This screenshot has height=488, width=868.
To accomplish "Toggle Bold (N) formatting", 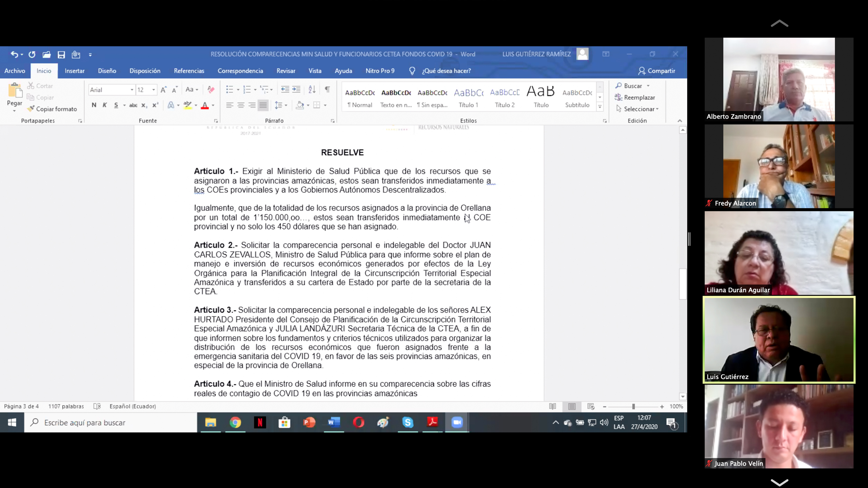I will [94, 105].
